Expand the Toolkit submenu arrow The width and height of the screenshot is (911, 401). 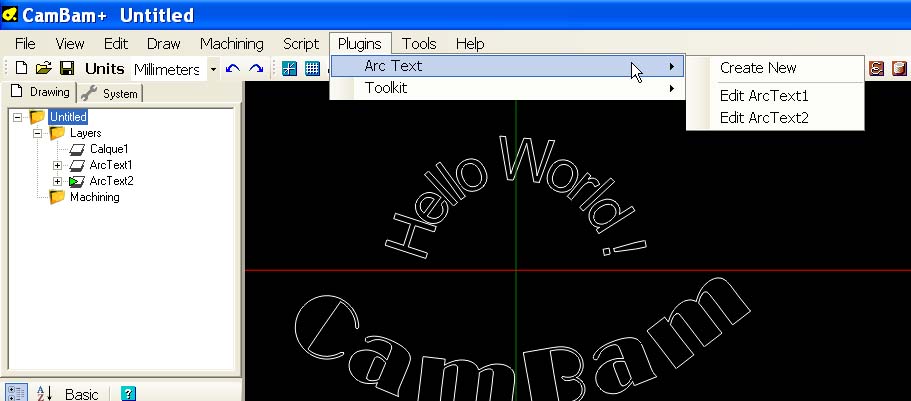click(x=672, y=88)
